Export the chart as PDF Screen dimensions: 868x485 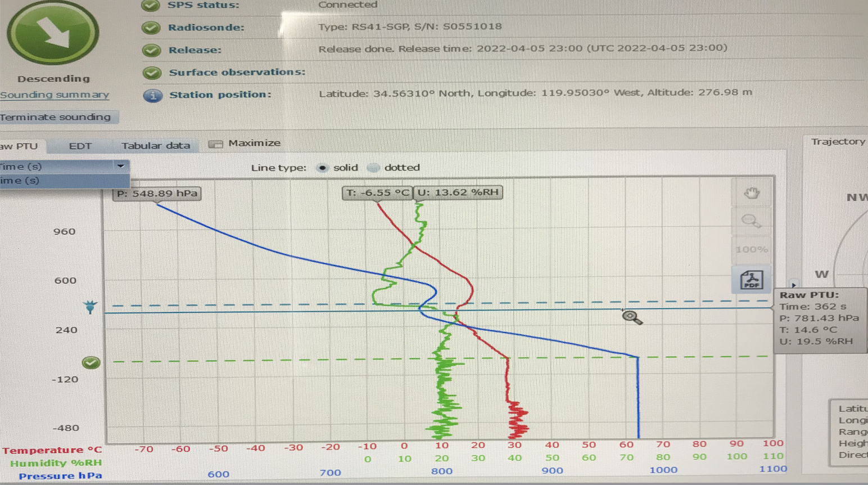click(752, 280)
